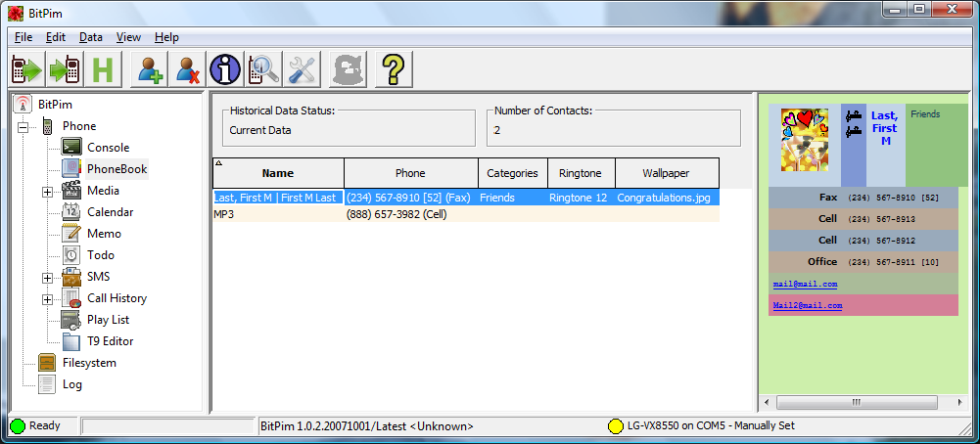Click the Get Phone Data toolbar icon
This screenshot has width=980, height=444.
(x=28, y=68)
